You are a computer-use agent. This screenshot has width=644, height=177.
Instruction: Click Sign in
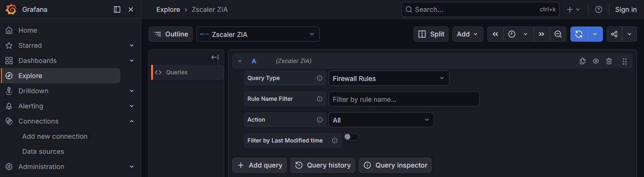point(626,9)
